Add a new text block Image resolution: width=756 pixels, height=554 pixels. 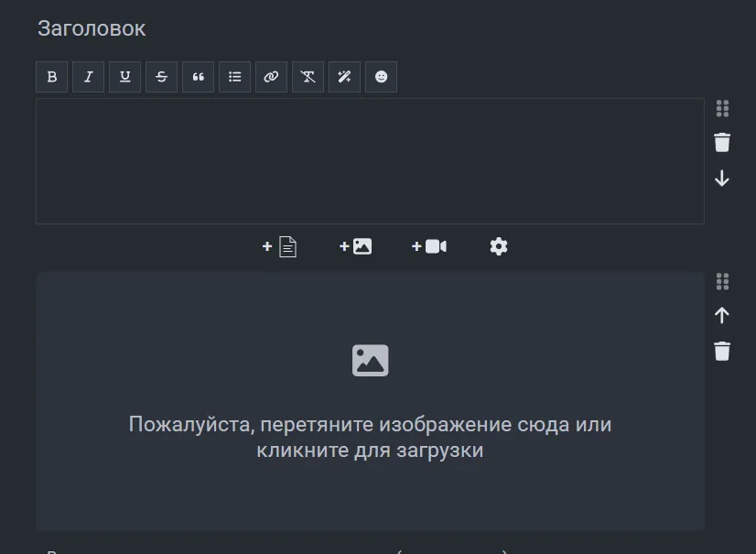[x=280, y=246]
